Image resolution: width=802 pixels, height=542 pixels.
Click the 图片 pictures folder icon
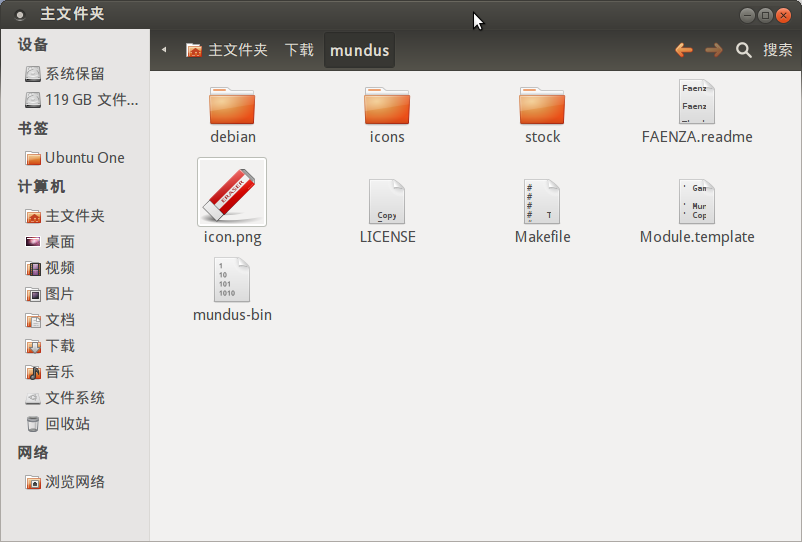(33, 294)
